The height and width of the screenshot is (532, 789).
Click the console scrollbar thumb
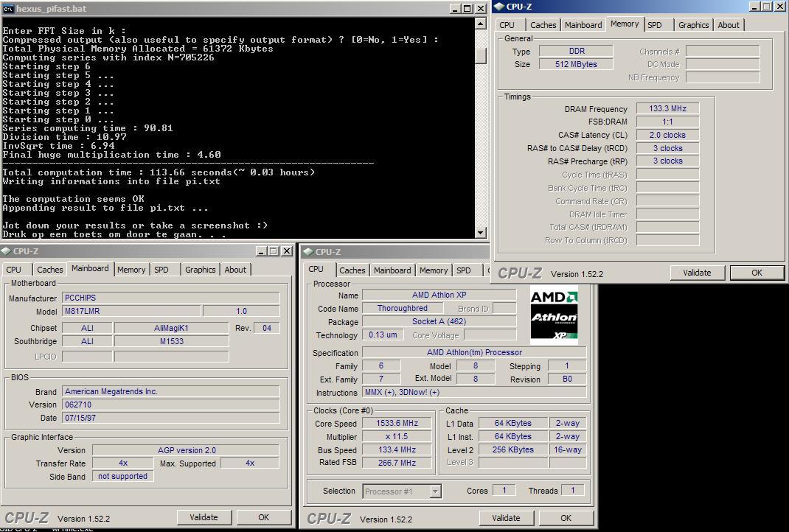point(481,56)
